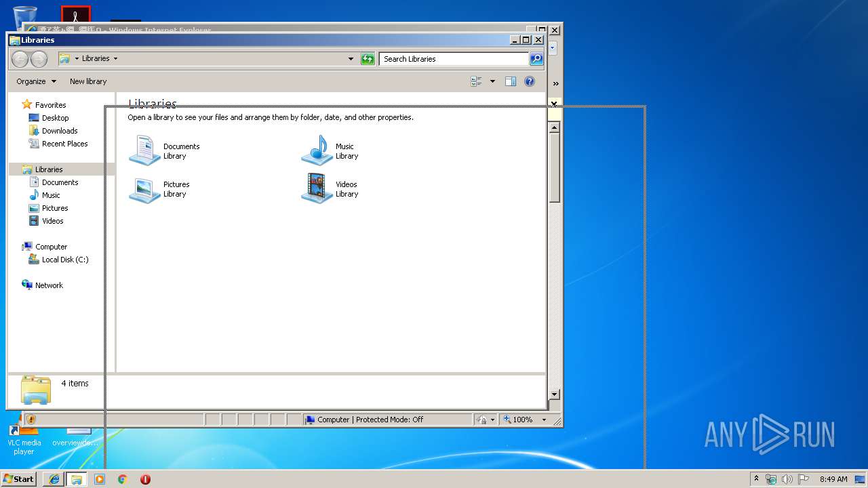Image resolution: width=868 pixels, height=488 pixels.
Task: Change your view icon in toolbar
Action: 477,81
